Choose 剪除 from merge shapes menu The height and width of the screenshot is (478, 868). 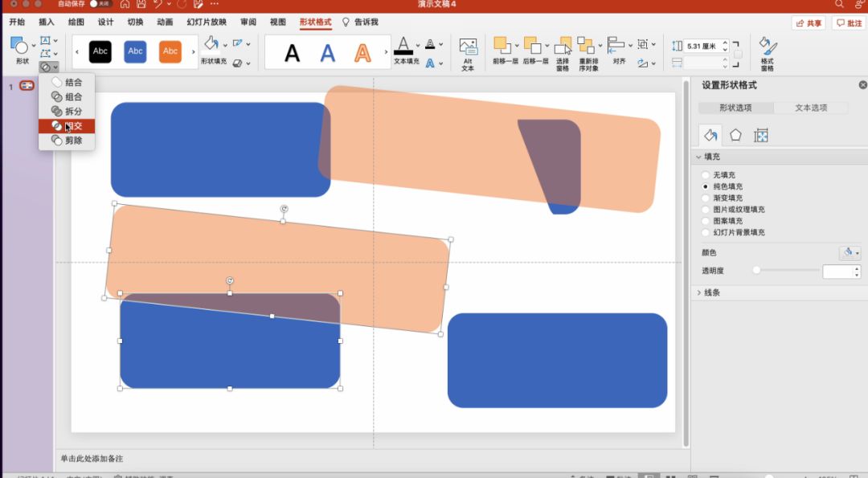pyautogui.click(x=67, y=141)
